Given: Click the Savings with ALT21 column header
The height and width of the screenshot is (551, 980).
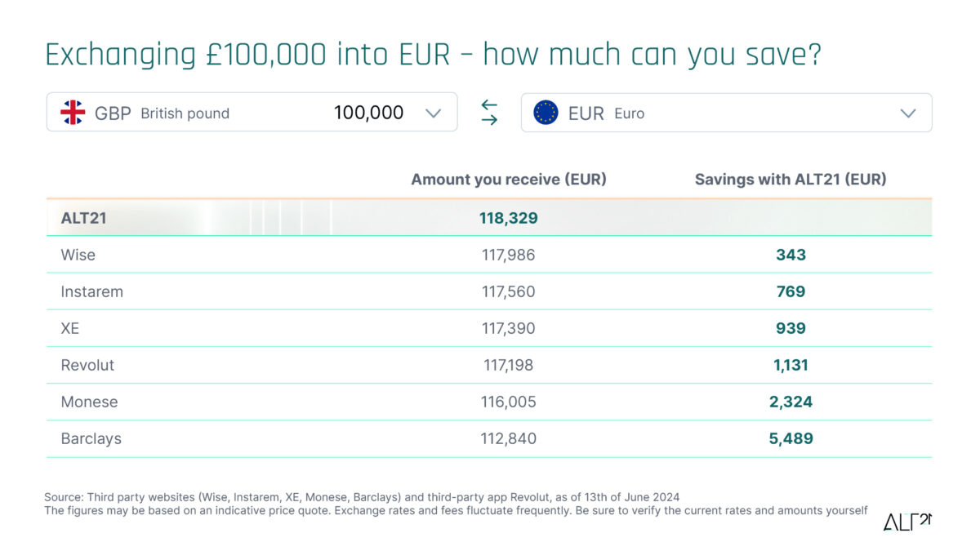Looking at the screenshot, I should pyautogui.click(x=791, y=179).
